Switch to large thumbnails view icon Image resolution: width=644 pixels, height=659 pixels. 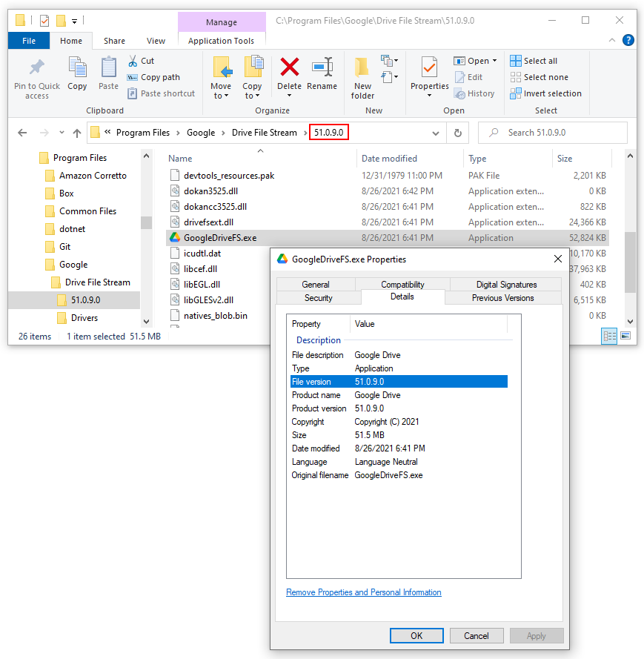(x=625, y=336)
